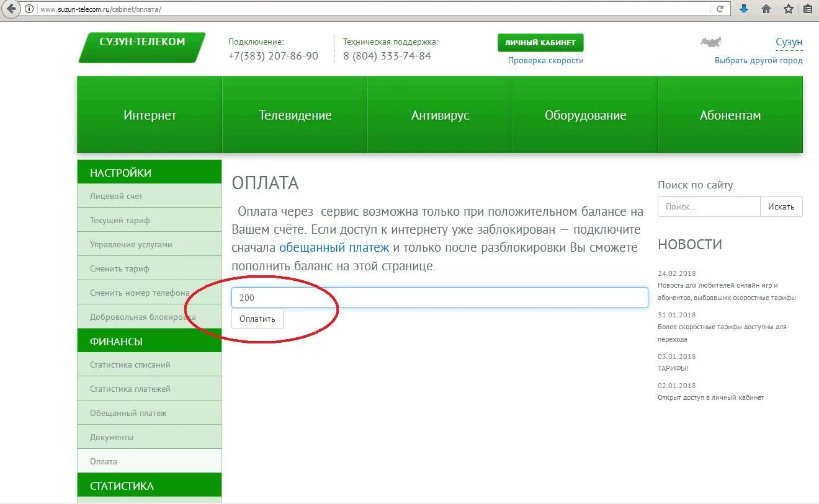This screenshot has width=819, height=504.
Task: Click the news date 03.01.2018
Action: click(x=677, y=356)
